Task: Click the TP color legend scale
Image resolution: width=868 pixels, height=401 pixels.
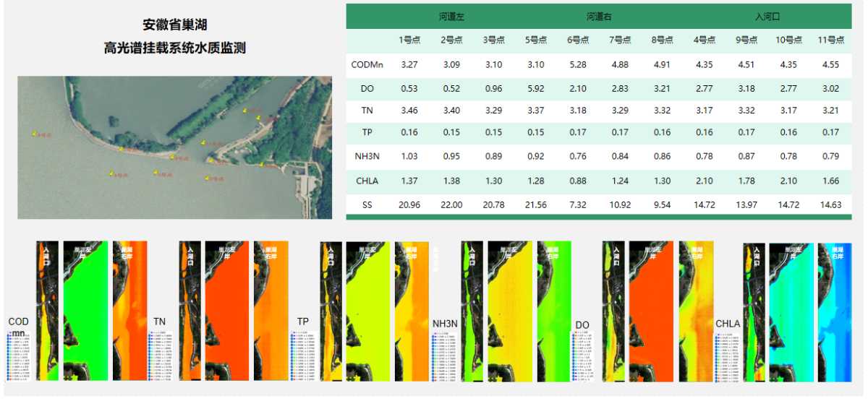Action: coord(305,355)
